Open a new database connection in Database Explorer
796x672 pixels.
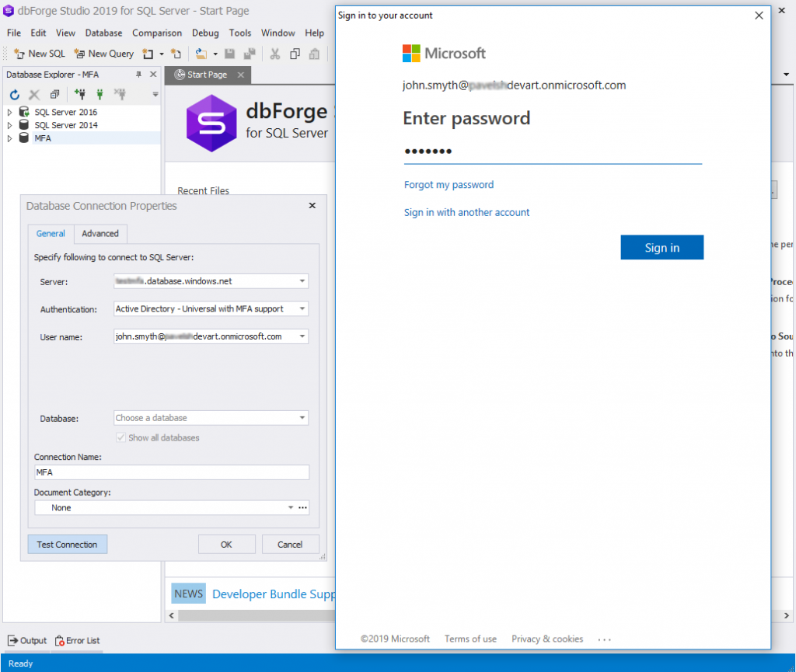click(x=80, y=95)
